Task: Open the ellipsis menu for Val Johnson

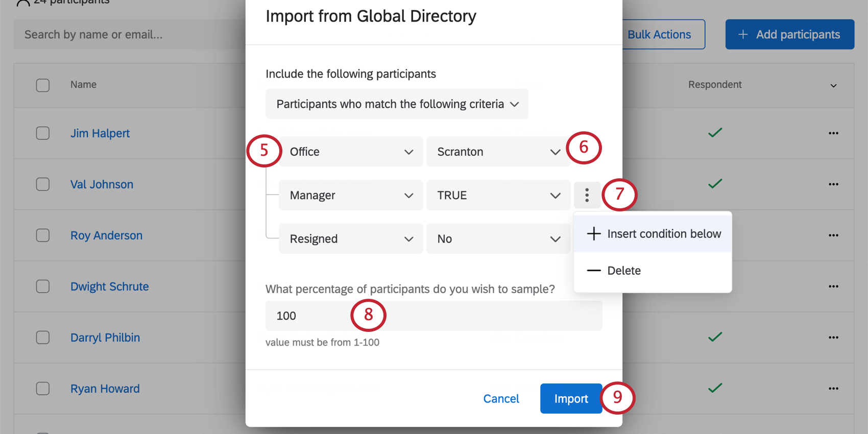Action: tap(833, 184)
